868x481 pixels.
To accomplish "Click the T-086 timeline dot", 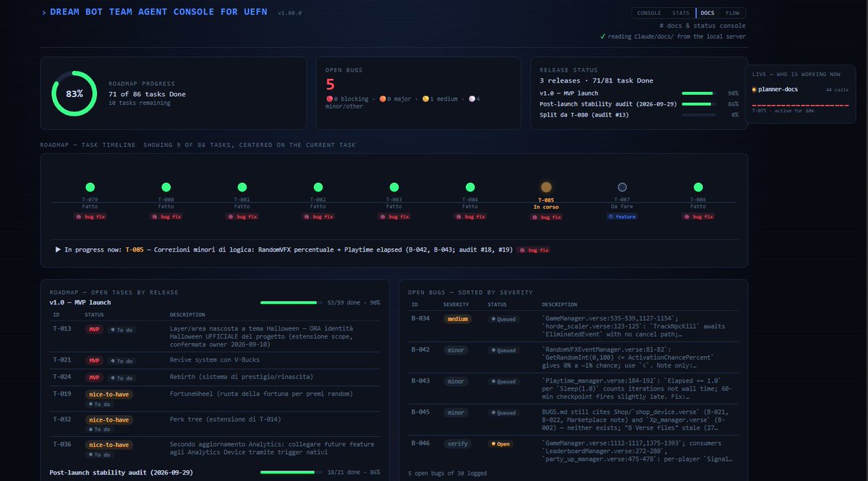I will click(698, 187).
